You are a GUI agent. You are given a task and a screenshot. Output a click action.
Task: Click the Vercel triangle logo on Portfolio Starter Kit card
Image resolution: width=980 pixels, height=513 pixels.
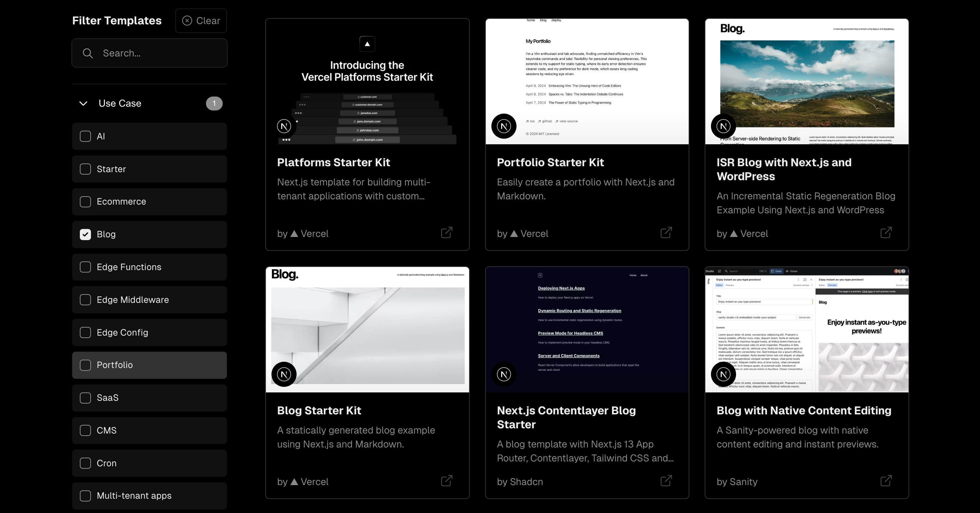(x=514, y=233)
